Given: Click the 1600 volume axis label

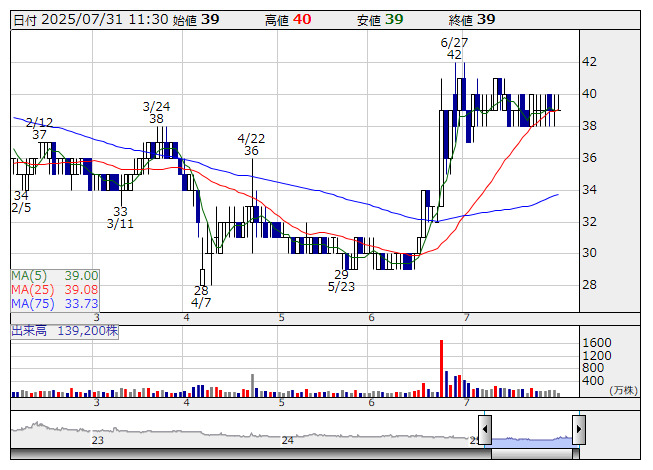Looking at the screenshot, I should (x=597, y=343).
